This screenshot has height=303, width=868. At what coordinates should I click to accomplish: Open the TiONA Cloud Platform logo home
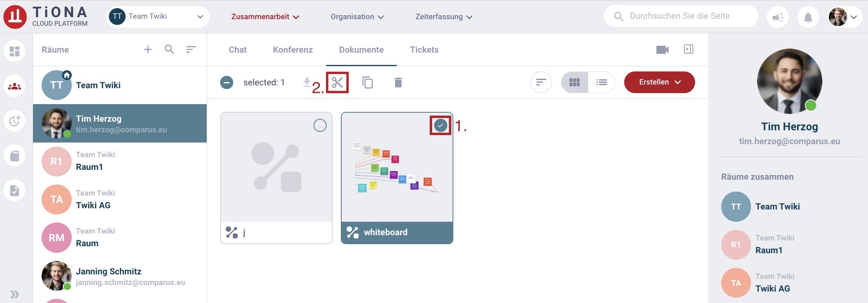(x=46, y=17)
